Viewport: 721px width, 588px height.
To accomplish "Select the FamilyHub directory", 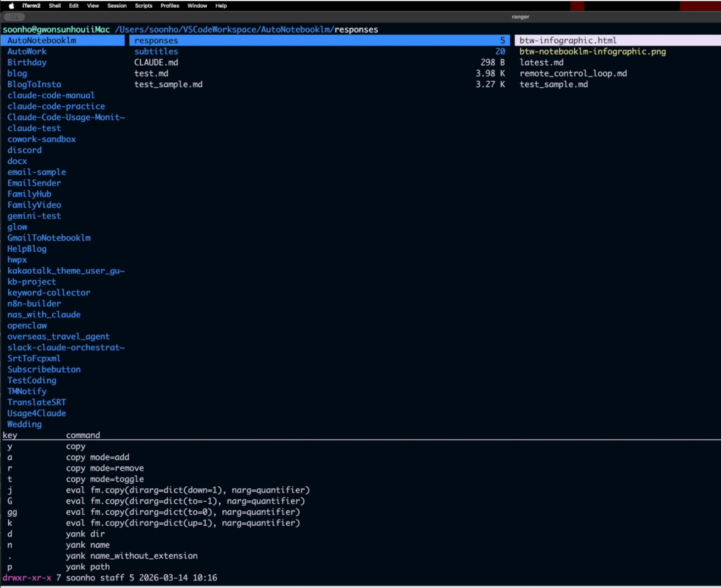I will 29,194.
